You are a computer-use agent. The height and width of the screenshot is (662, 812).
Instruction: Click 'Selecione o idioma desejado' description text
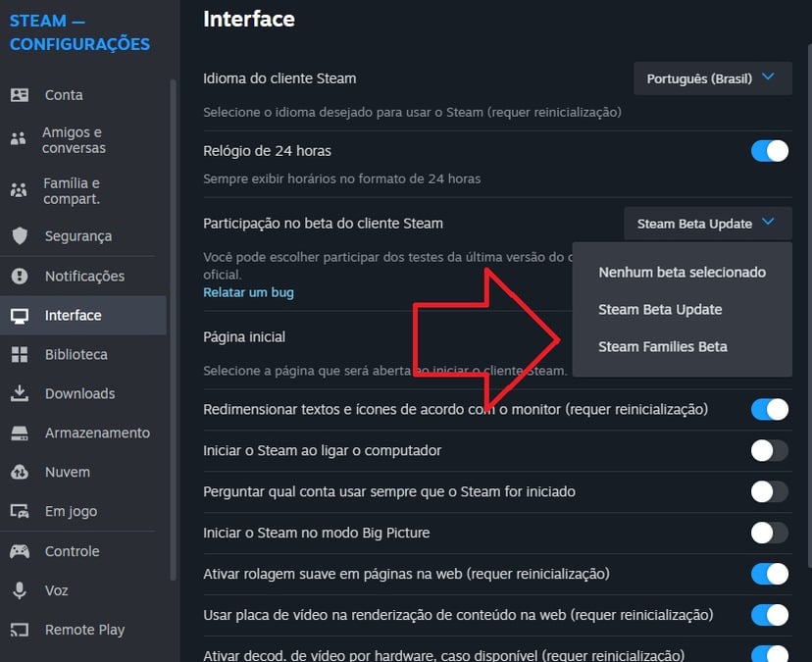click(x=412, y=113)
